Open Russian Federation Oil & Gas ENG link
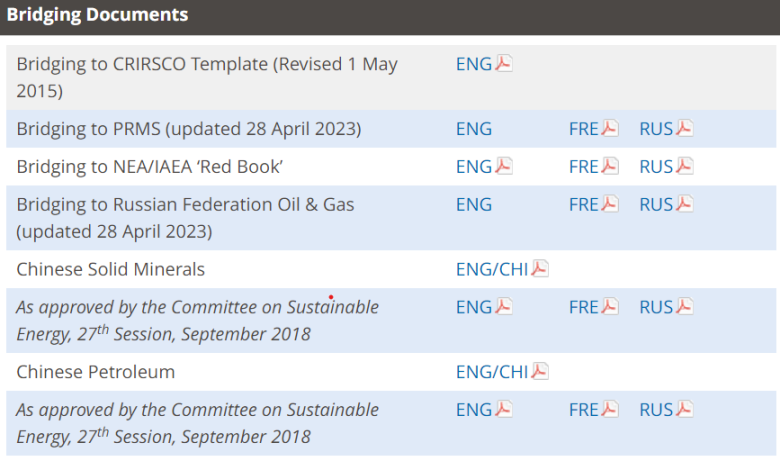The height and width of the screenshot is (461, 780). [474, 205]
